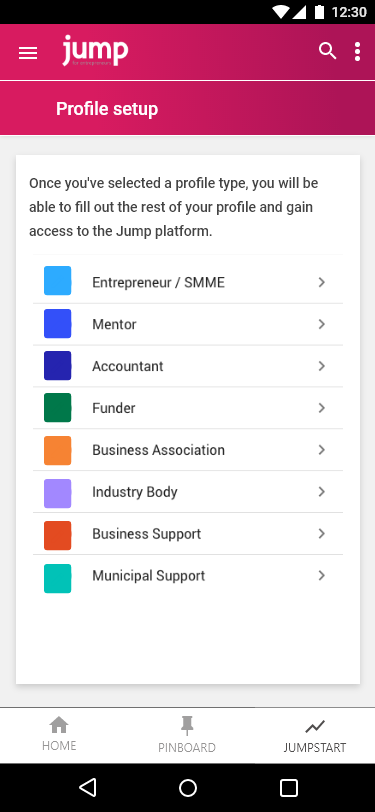The image size is (375, 812).
Task: Tap the Jumpstart trend line icon
Action: [x=314, y=727]
